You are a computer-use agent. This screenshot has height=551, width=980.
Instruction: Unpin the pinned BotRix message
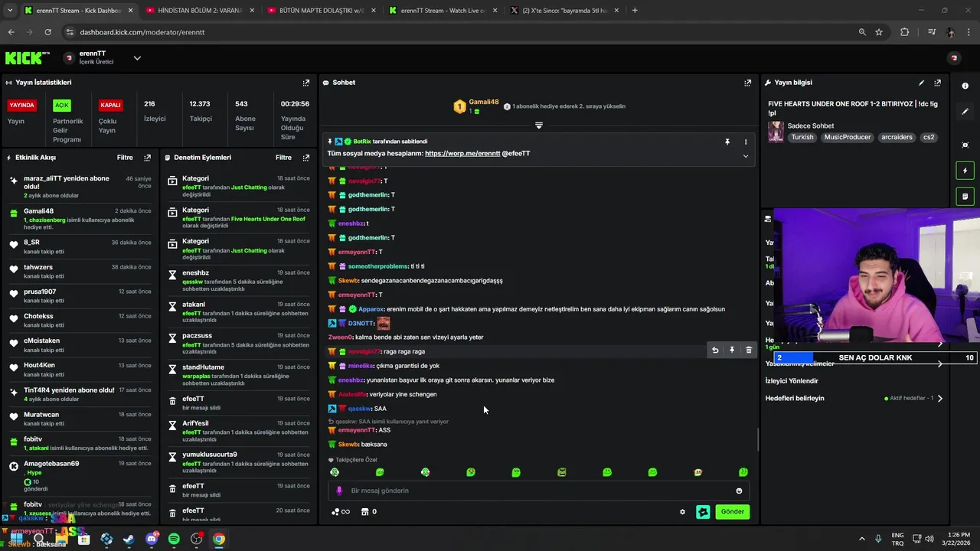click(727, 142)
